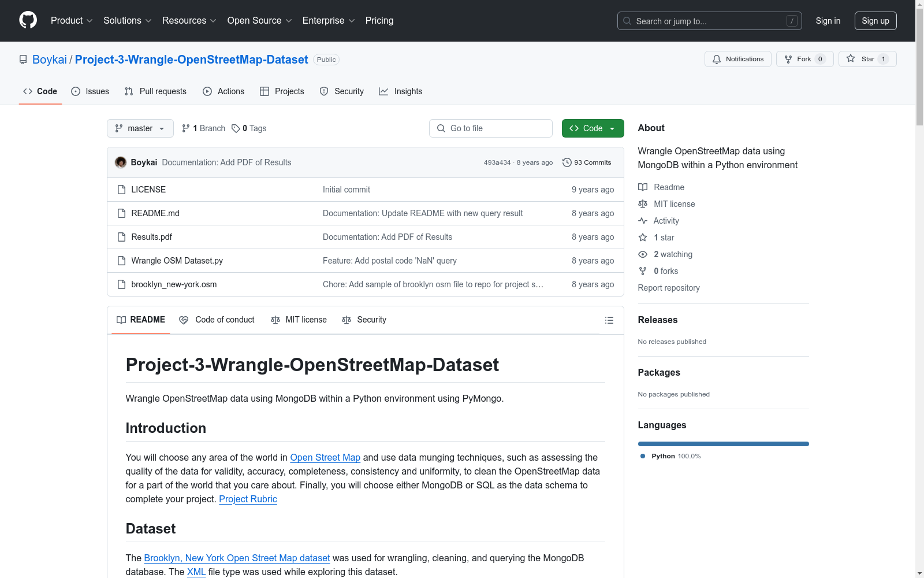Open the repository Security tab

tap(342, 91)
